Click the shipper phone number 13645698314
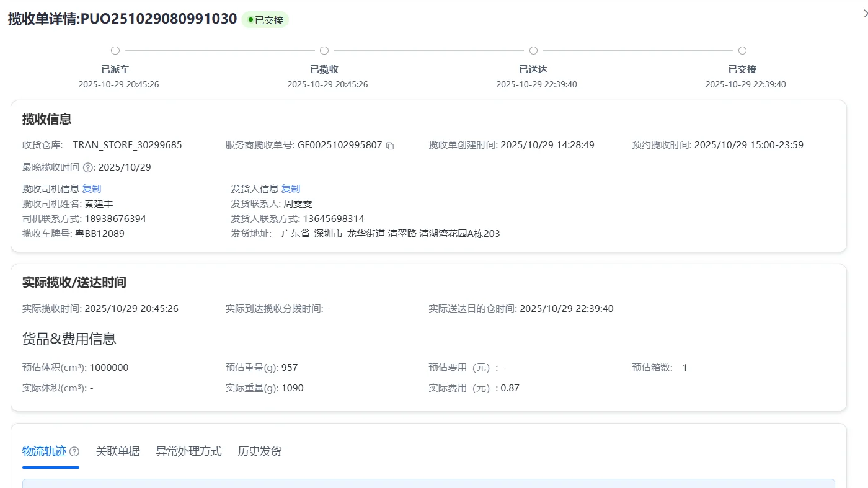The width and height of the screenshot is (868, 488). tap(334, 219)
